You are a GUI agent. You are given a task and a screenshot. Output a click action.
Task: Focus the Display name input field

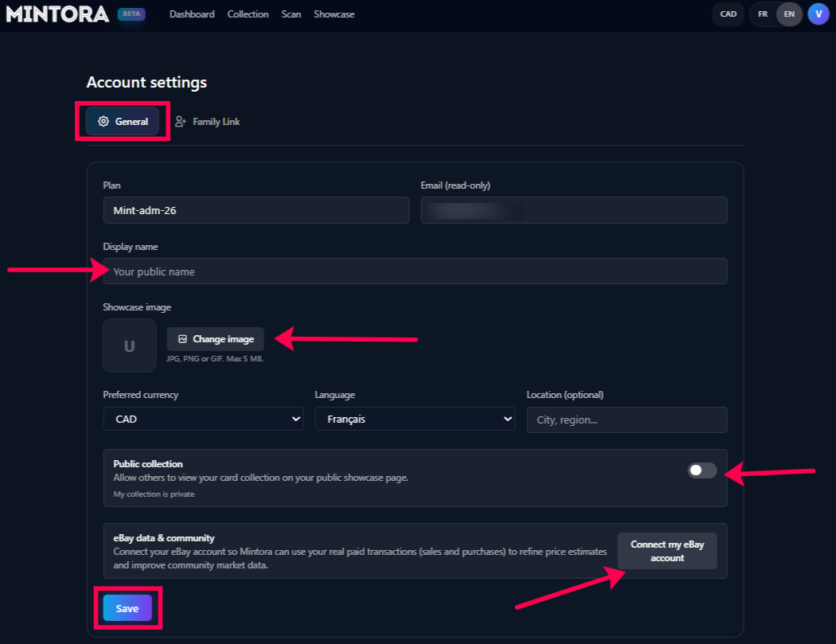coord(415,271)
